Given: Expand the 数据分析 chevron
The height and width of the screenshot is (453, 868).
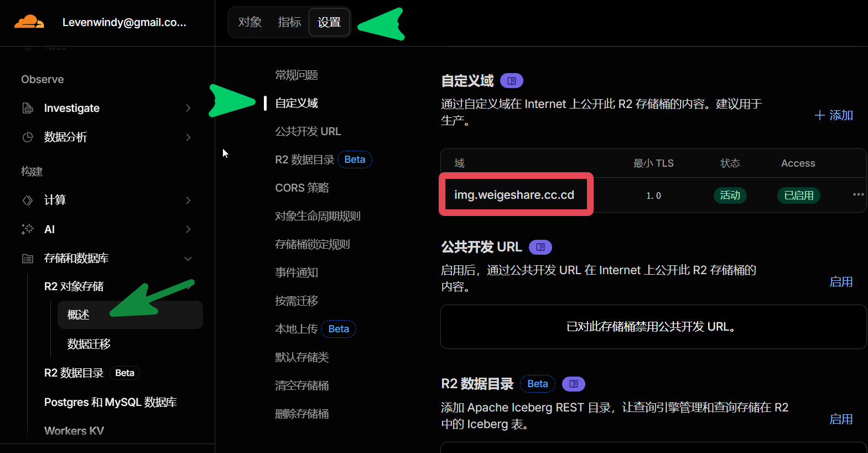Looking at the screenshot, I should point(188,137).
